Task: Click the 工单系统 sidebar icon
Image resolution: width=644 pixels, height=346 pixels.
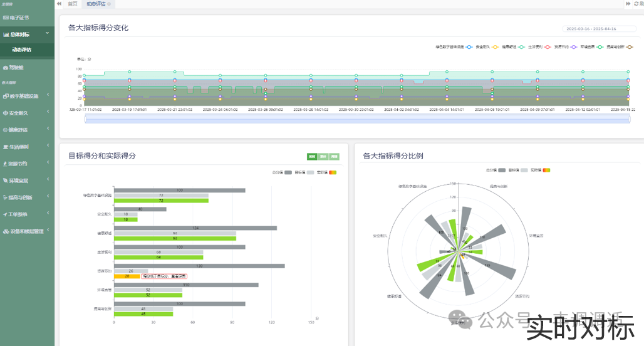Action: point(6,214)
